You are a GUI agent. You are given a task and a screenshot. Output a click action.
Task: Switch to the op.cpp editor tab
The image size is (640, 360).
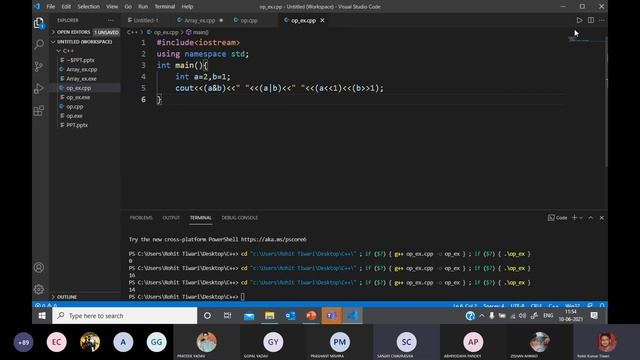tap(249, 20)
